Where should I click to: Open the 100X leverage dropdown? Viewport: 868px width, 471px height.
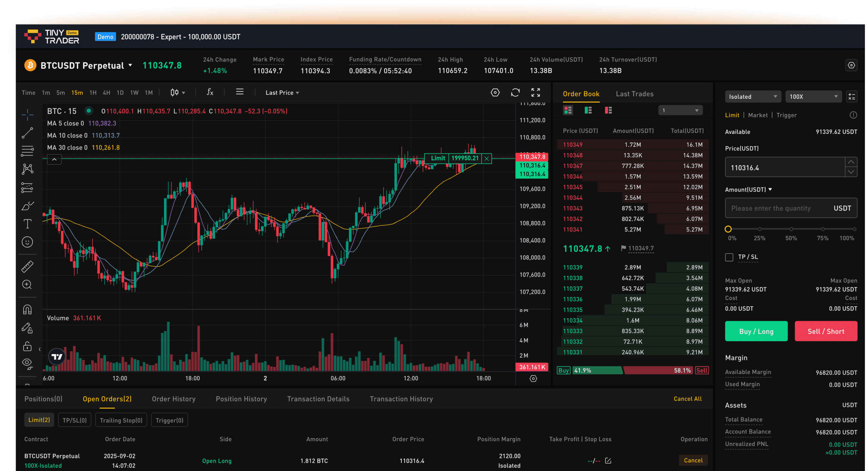[x=813, y=97]
